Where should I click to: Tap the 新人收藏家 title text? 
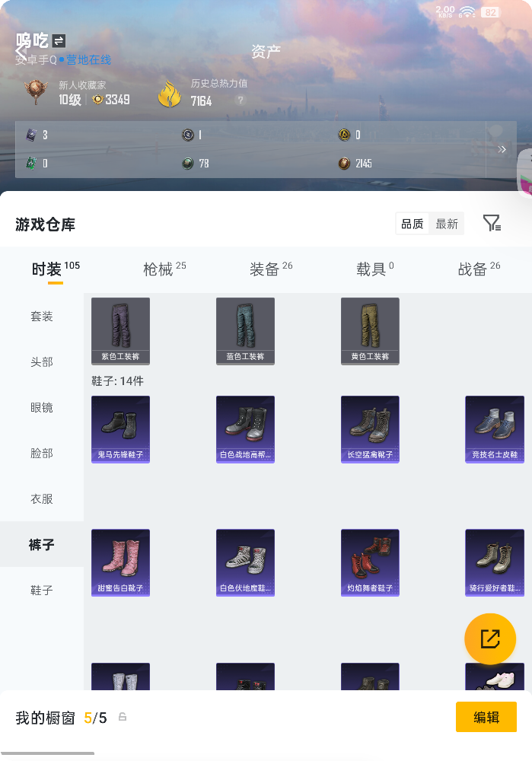82,85
